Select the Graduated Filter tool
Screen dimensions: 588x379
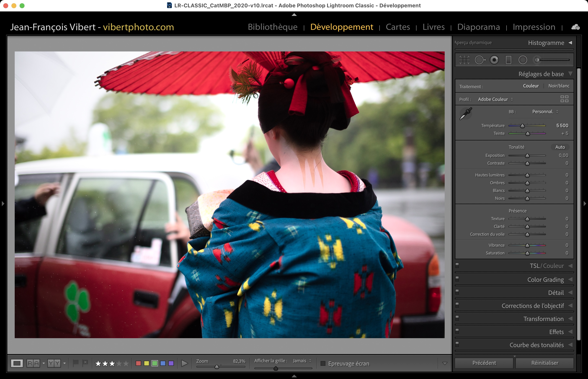(508, 60)
